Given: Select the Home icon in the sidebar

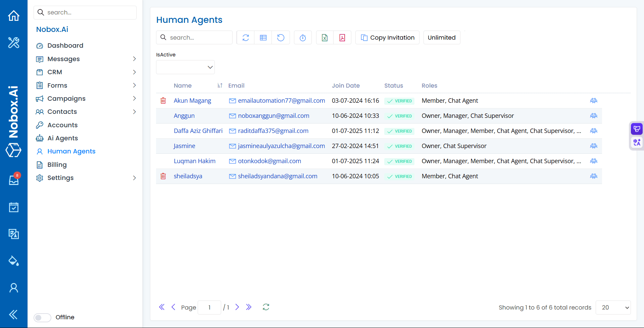Looking at the screenshot, I should click(x=13, y=16).
